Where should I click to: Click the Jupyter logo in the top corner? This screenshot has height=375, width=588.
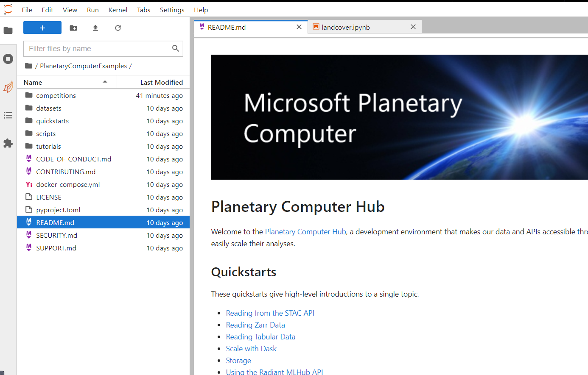8,9
